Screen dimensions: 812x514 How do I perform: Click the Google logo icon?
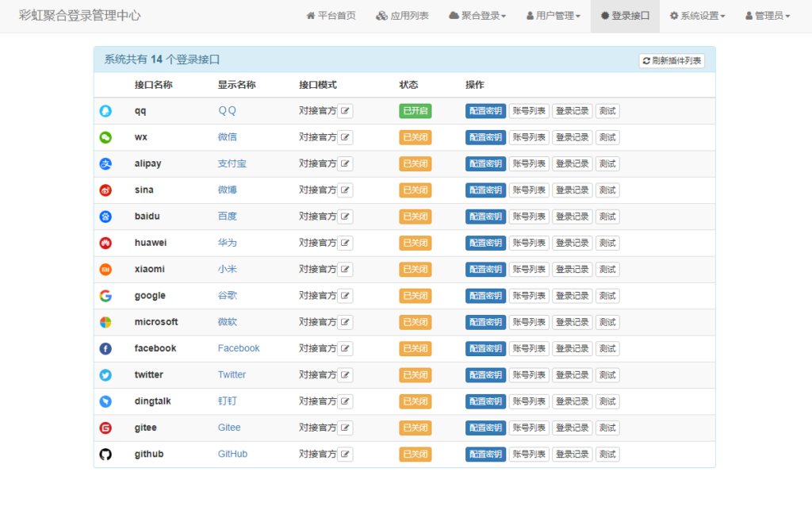point(105,296)
